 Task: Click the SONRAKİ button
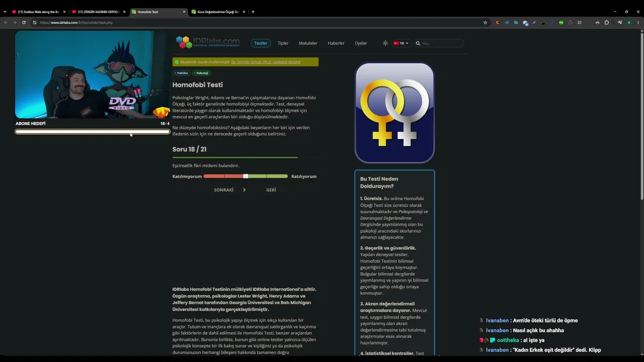229,190
